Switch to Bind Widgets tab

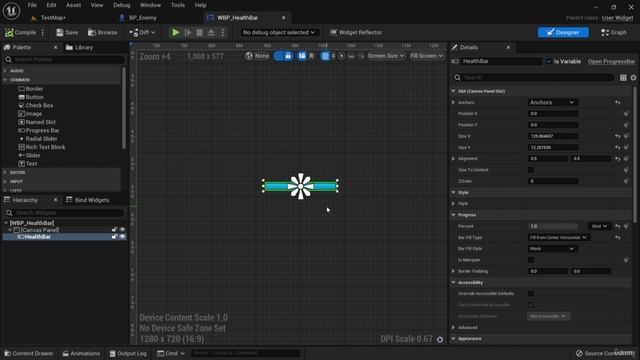88,200
